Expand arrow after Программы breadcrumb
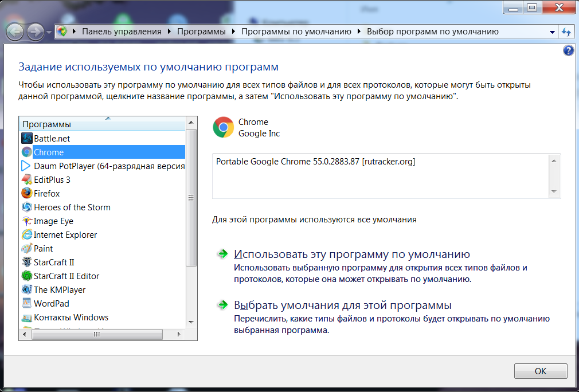 click(x=233, y=32)
